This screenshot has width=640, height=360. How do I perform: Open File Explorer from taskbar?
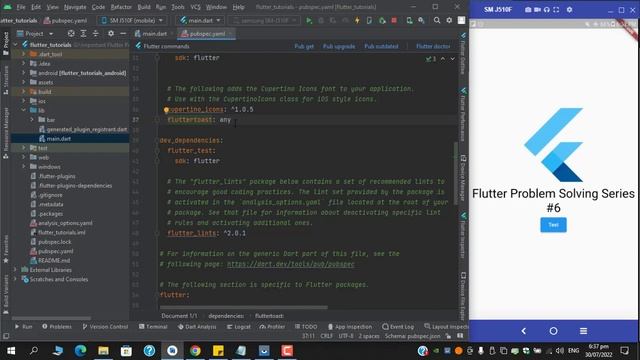point(103,351)
